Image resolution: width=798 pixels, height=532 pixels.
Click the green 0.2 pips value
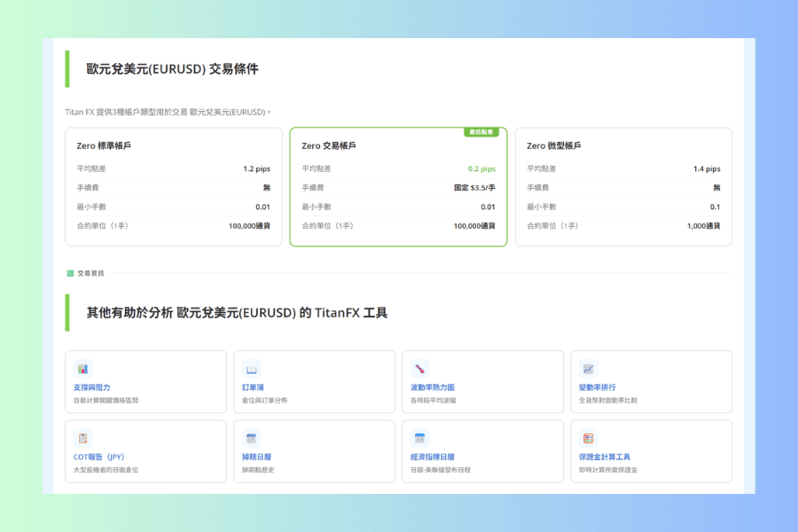coord(481,168)
